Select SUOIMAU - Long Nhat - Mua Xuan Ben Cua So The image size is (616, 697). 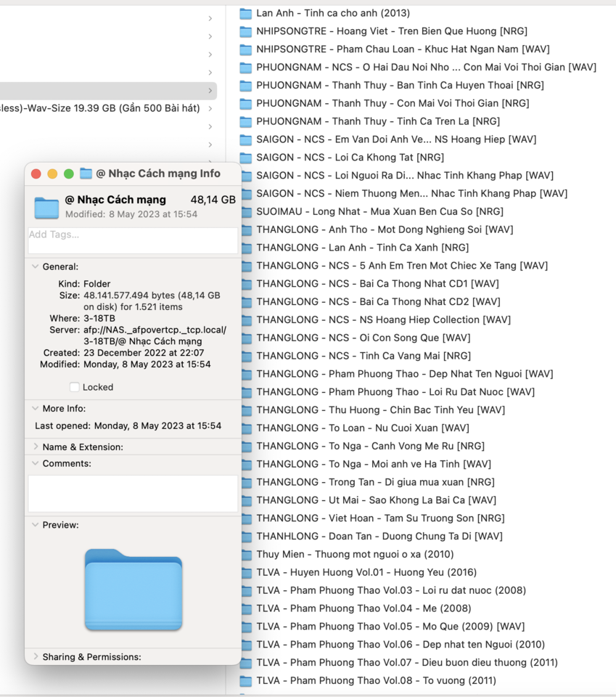click(x=379, y=211)
